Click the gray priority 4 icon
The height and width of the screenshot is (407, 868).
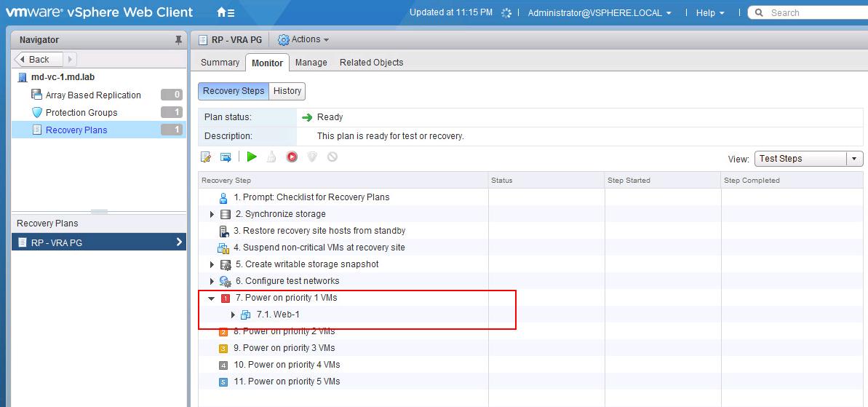(223, 365)
